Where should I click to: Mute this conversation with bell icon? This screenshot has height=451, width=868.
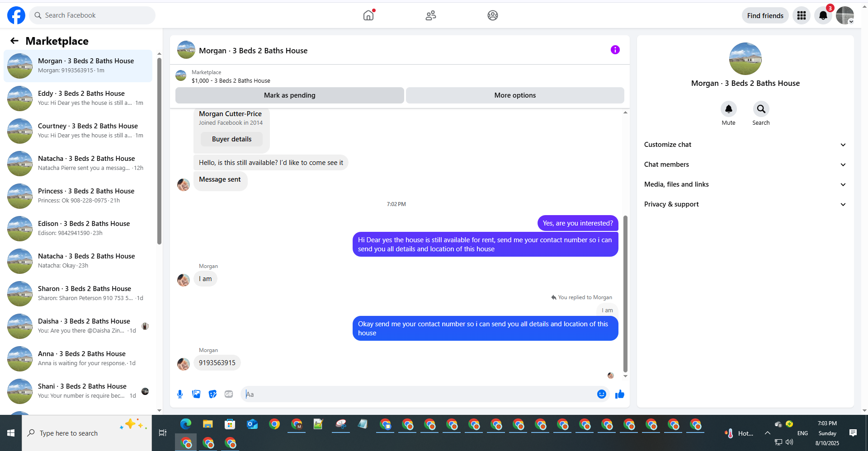(728, 109)
